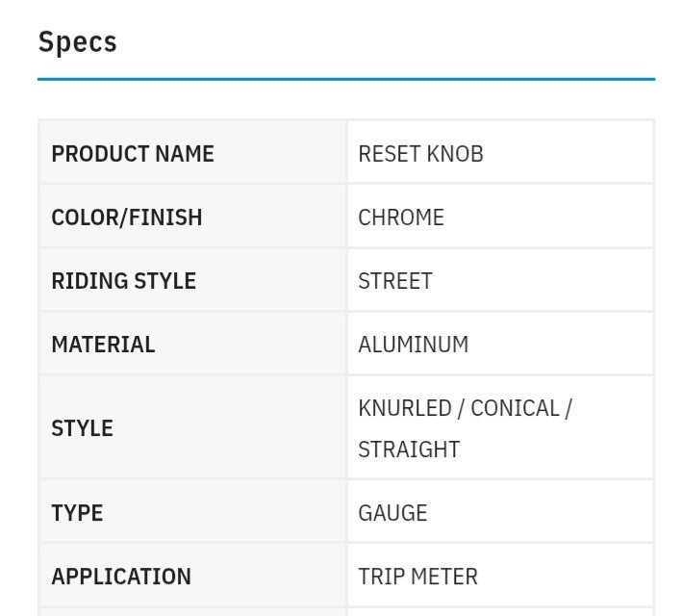
Task: Click the KNURLED / CONICAL / text line
Action: click(x=465, y=408)
